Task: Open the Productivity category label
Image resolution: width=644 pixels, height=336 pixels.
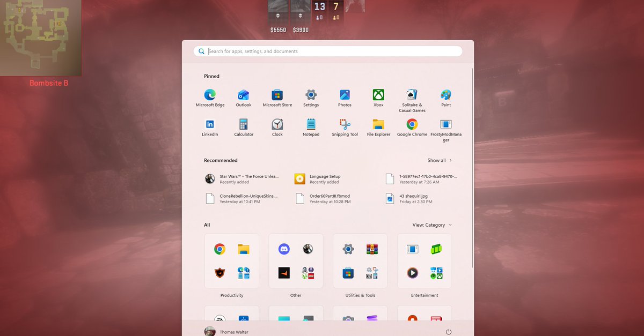Action: [x=232, y=295]
